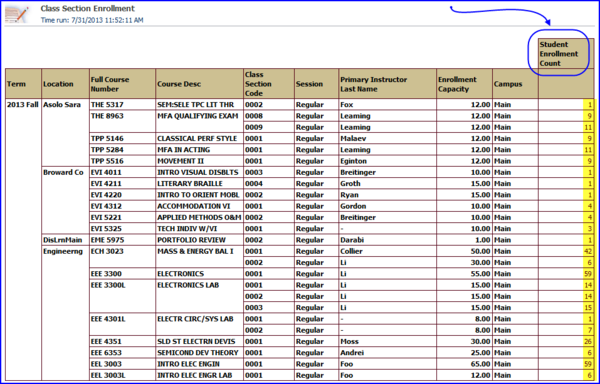Select course number EME 5975
The width and height of the screenshot is (600, 384).
107,240
